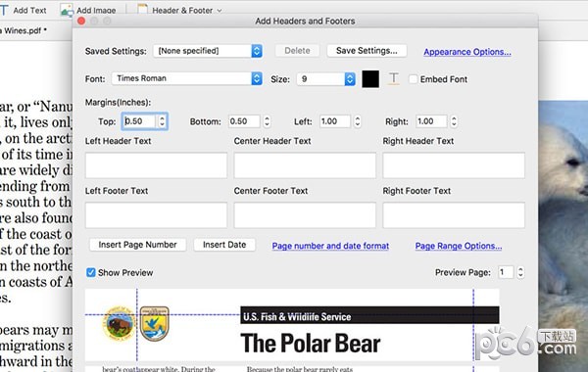The width and height of the screenshot is (588, 372).
Task: Click into the Right margin field
Action: coord(431,121)
